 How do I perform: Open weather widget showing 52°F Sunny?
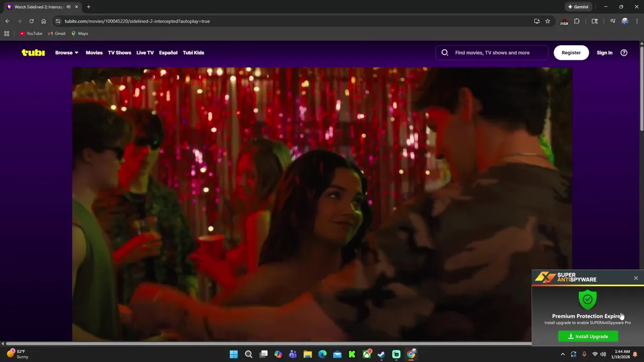[x=17, y=354]
